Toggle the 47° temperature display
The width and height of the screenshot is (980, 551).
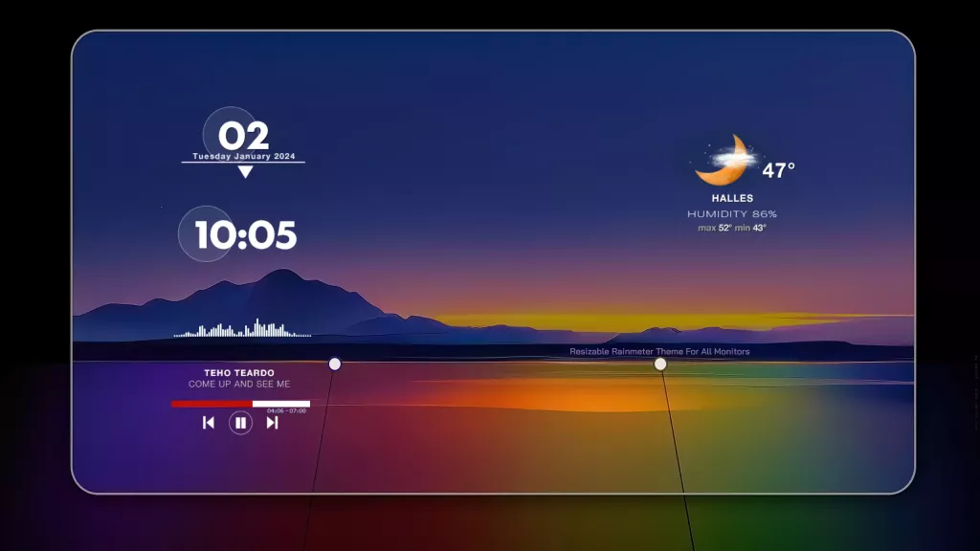click(777, 172)
